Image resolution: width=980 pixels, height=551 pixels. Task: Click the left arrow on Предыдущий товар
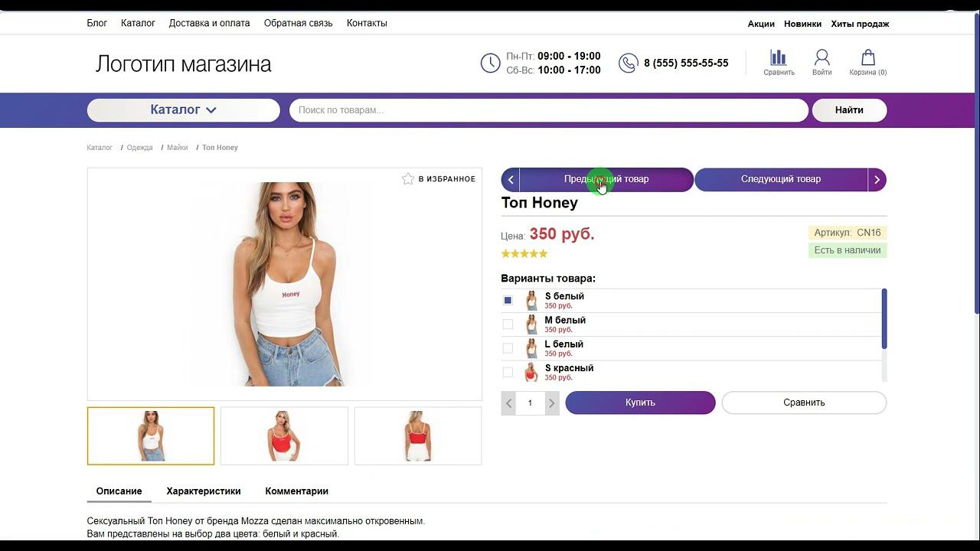(x=511, y=180)
